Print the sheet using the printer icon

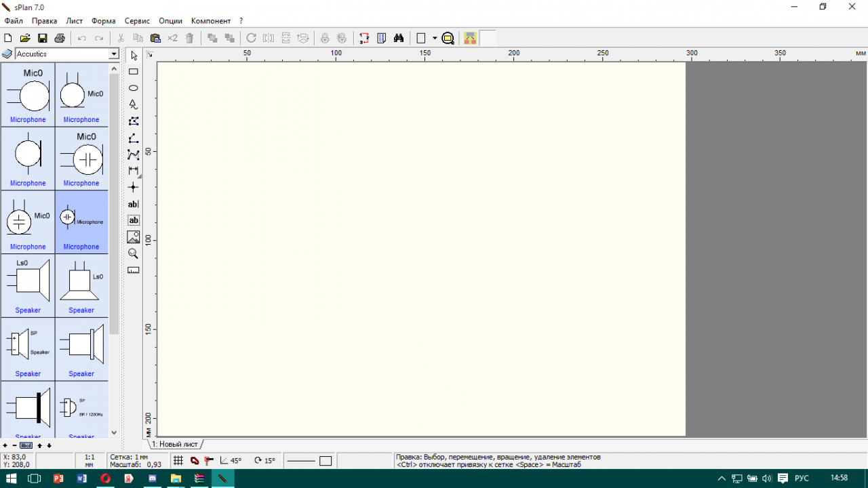point(60,38)
